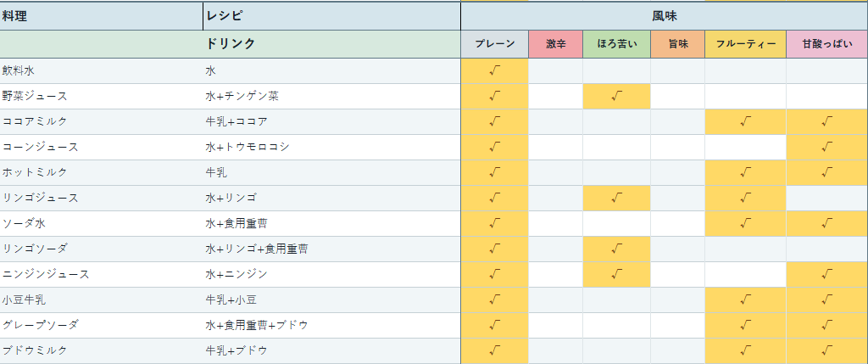Select ホットミルク row's フルーティー check cell
Viewport: 868px width, 364px height.
[x=746, y=173]
